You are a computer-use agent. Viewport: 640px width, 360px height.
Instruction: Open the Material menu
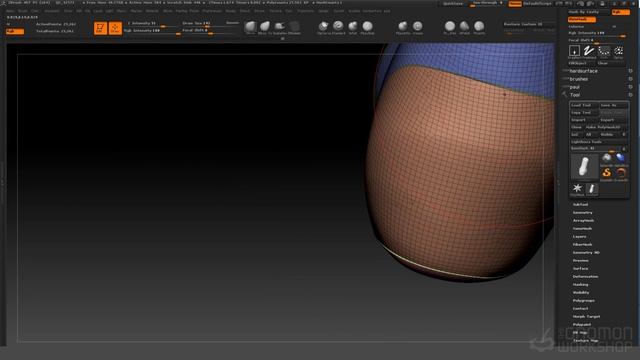(x=152, y=11)
